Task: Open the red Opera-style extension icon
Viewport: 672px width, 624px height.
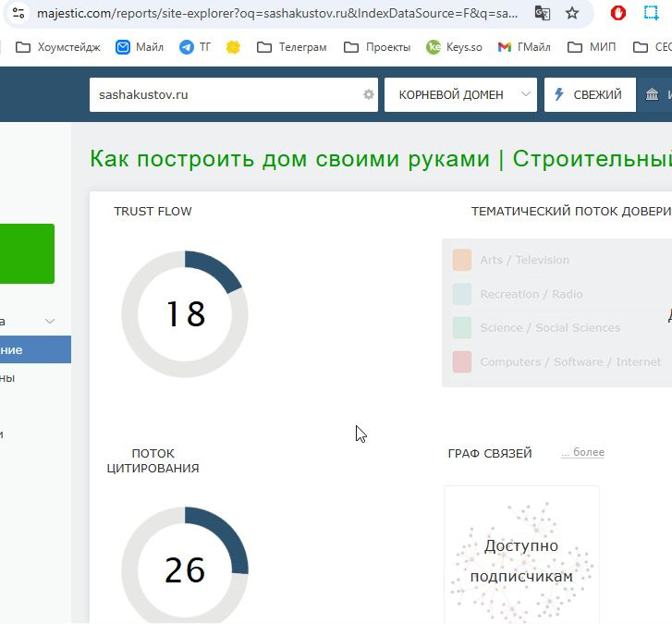Action: pyautogui.click(x=618, y=14)
